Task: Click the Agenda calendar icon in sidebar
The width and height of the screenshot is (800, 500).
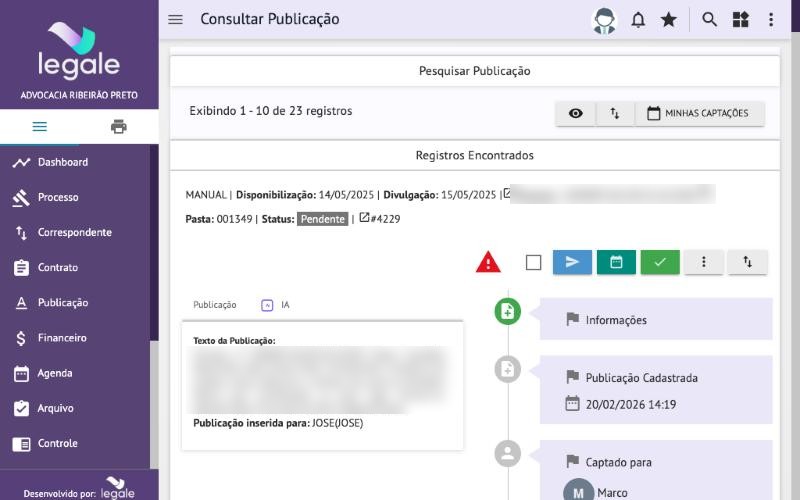Action: 21,374
